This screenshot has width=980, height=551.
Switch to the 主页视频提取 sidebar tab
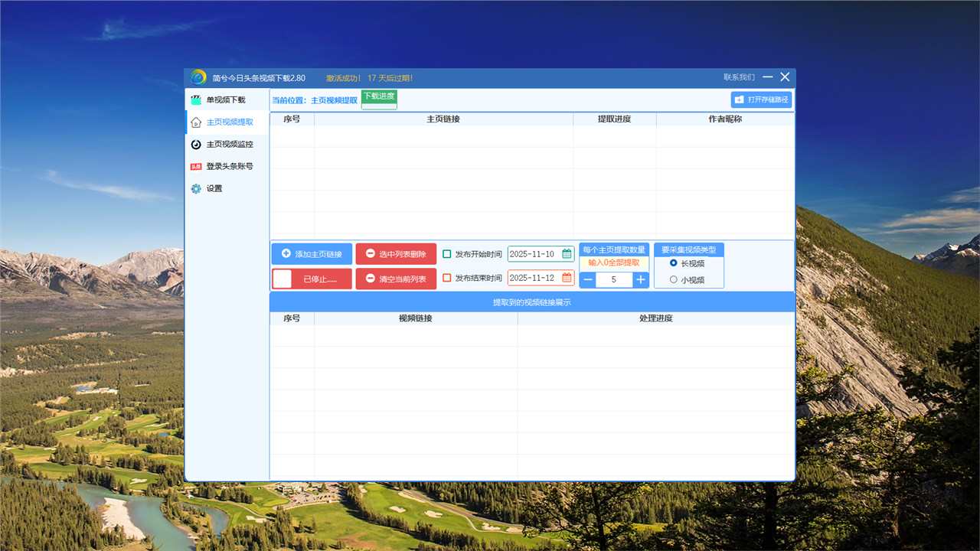pyautogui.click(x=229, y=122)
